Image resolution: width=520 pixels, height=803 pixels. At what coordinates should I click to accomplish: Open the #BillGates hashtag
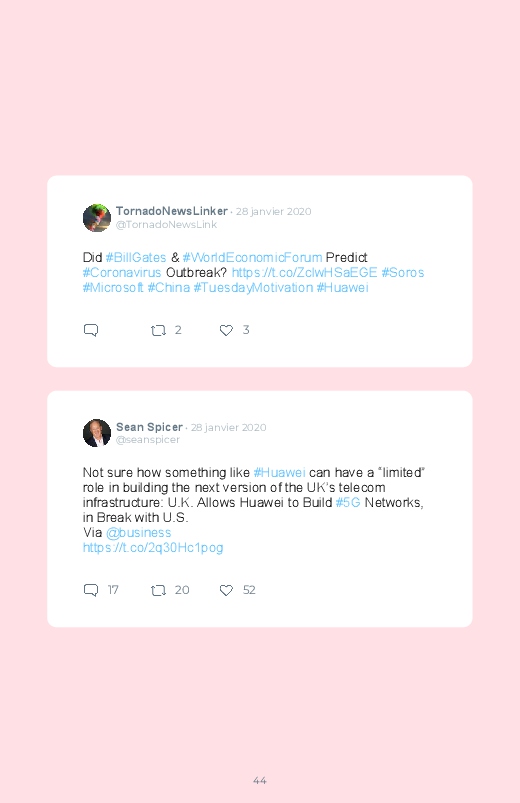(136, 257)
